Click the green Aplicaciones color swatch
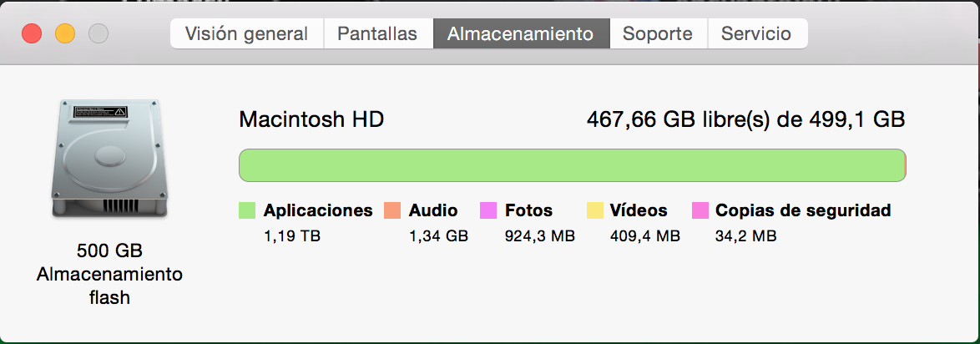This screenshot has width=980, height=344. pos(247,210)
